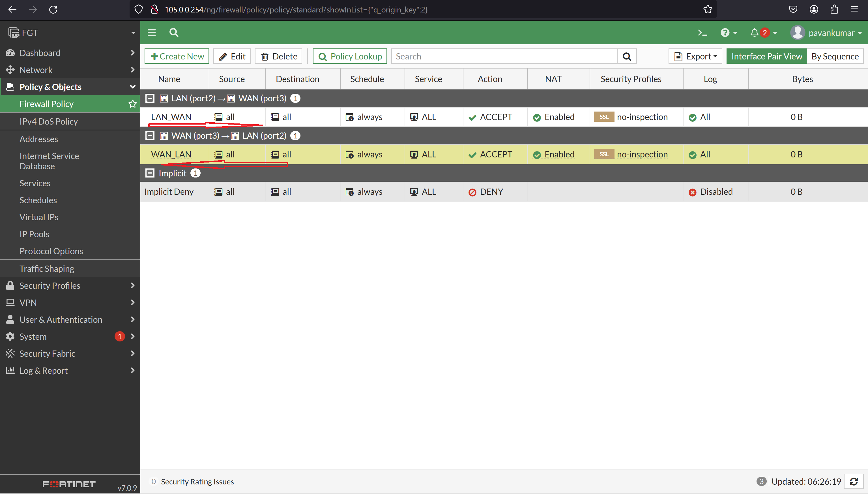Open the FGT device dropdown

coord(133,33)
